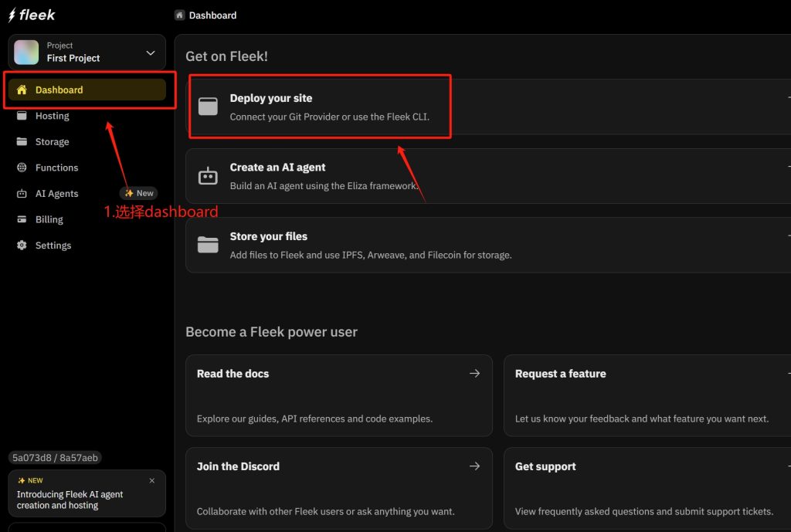Open the Read the docs link

[x=339, y=395]
